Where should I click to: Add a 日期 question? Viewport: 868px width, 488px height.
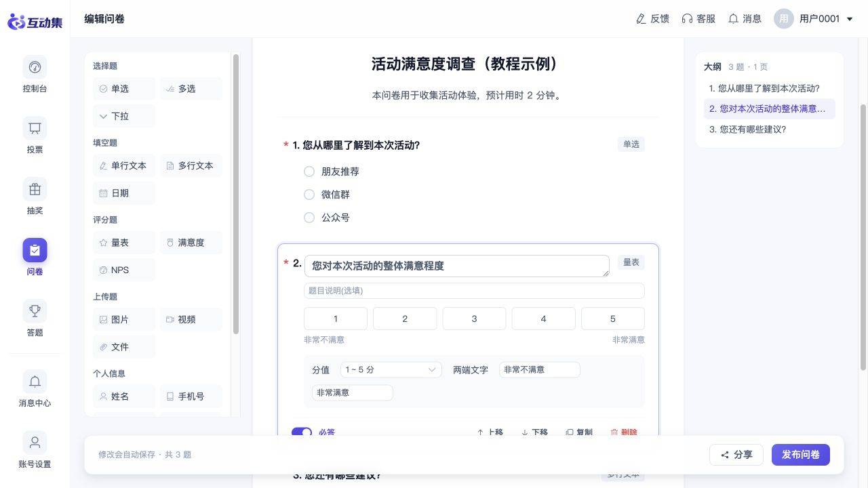tap(124, 193)
